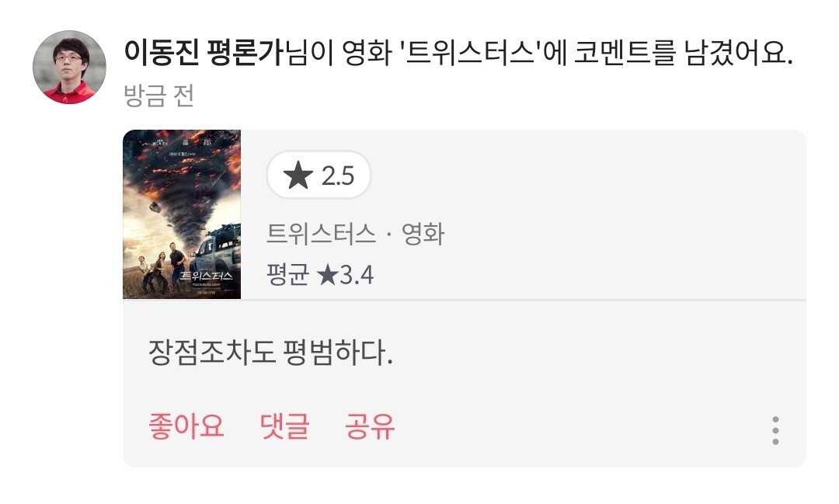Click the 평균 average rating label
Viewport: 839px width, 504px height.
[288, 275]
